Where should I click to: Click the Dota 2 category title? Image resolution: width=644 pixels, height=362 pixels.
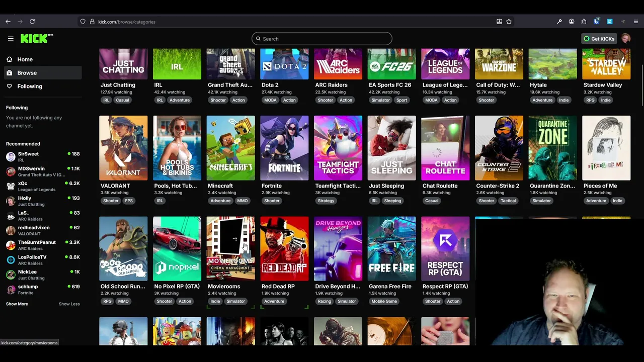pyautogui.click(x=270, y=85)
